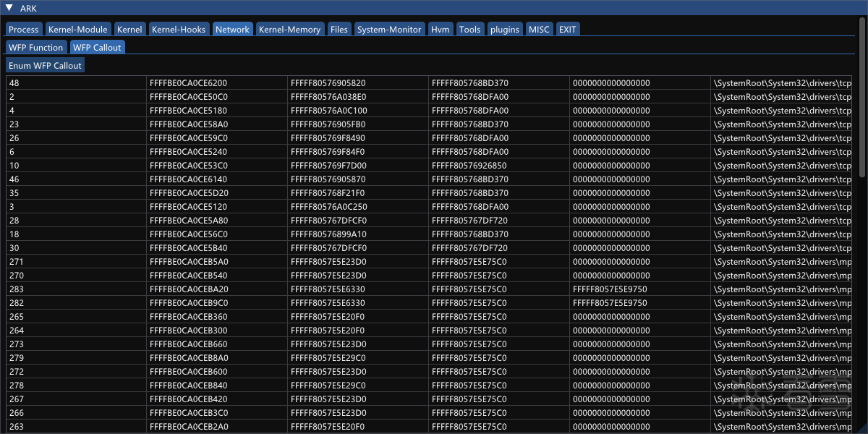Select callout ID 48 cell
Screen dimensions: 868x434
(x=77, y=83)
